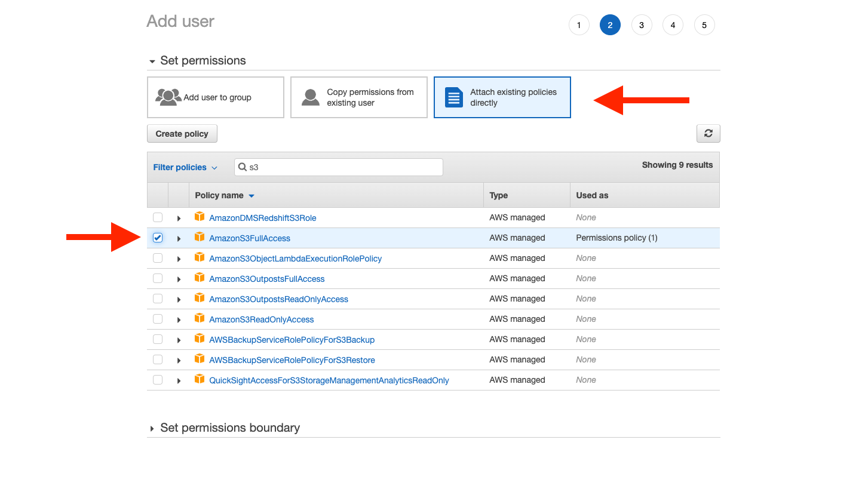Expand the AWSBackupServiceRolePolicyForS3Backup row arrow

[x=179, y=340]
